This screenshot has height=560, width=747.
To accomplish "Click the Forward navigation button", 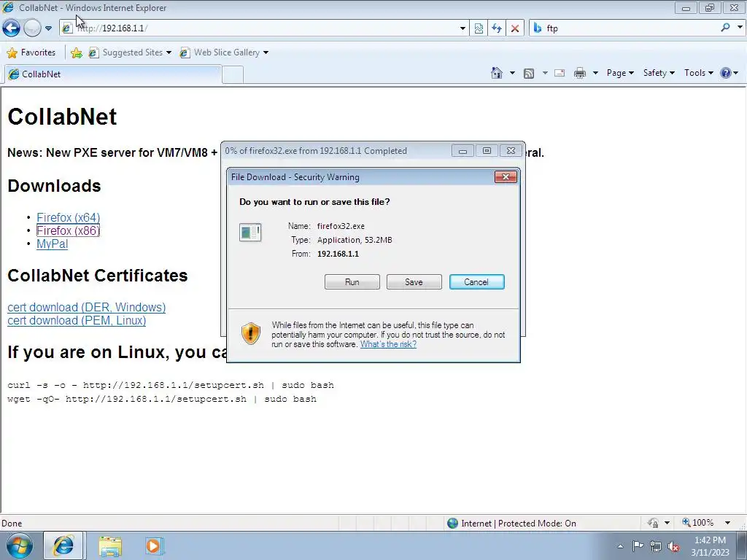I will click(x=32, y=28).
